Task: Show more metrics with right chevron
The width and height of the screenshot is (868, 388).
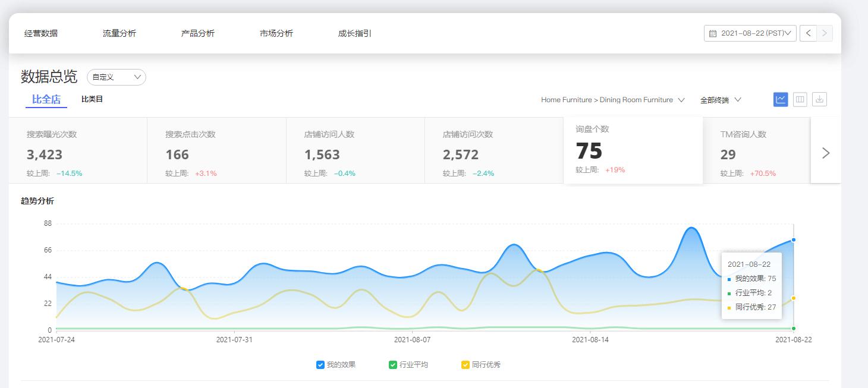Action: click(826, 153)
